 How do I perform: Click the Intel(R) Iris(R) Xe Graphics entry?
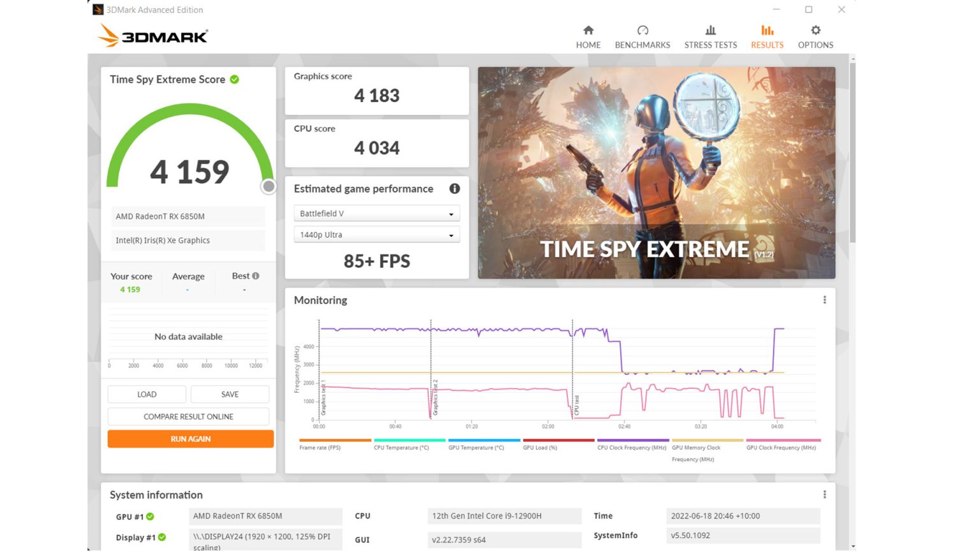tap(188, 240)
